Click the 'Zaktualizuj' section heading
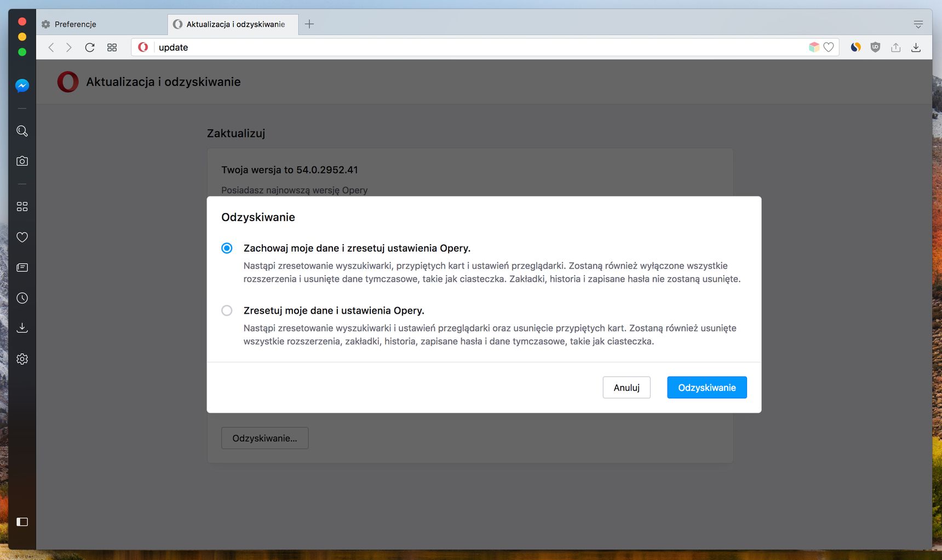Image resolution: width=942 pixels, height=560 pixels. coord(236,133)
